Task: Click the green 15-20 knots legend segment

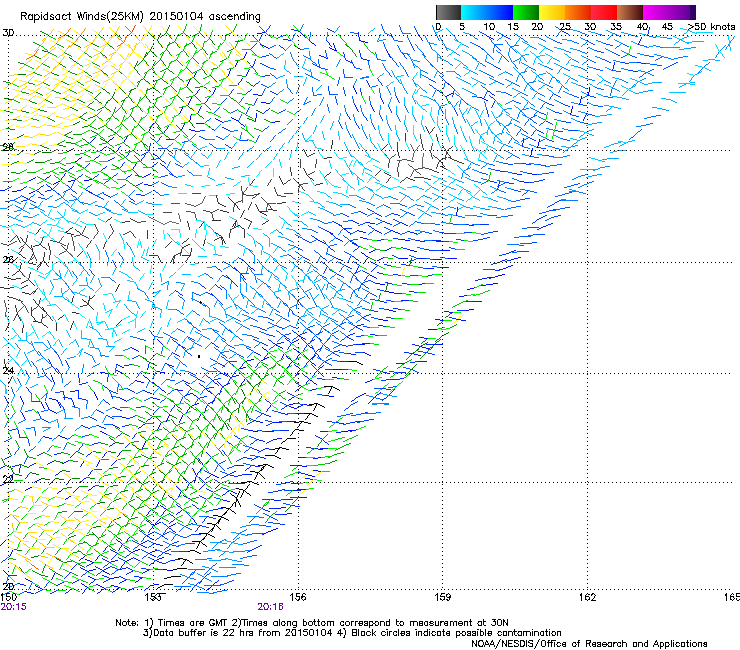Action: click(x=526, y=12)
